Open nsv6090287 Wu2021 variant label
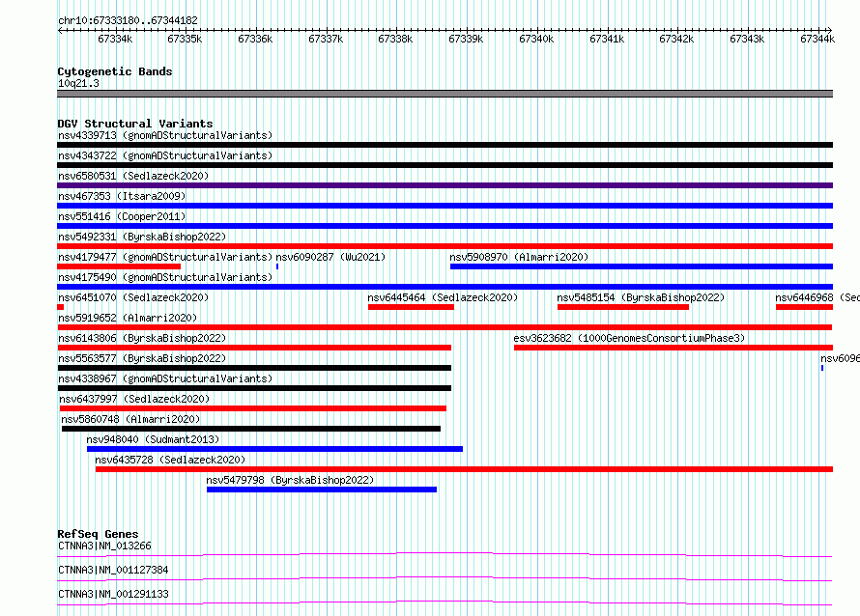 coord(330,257)
